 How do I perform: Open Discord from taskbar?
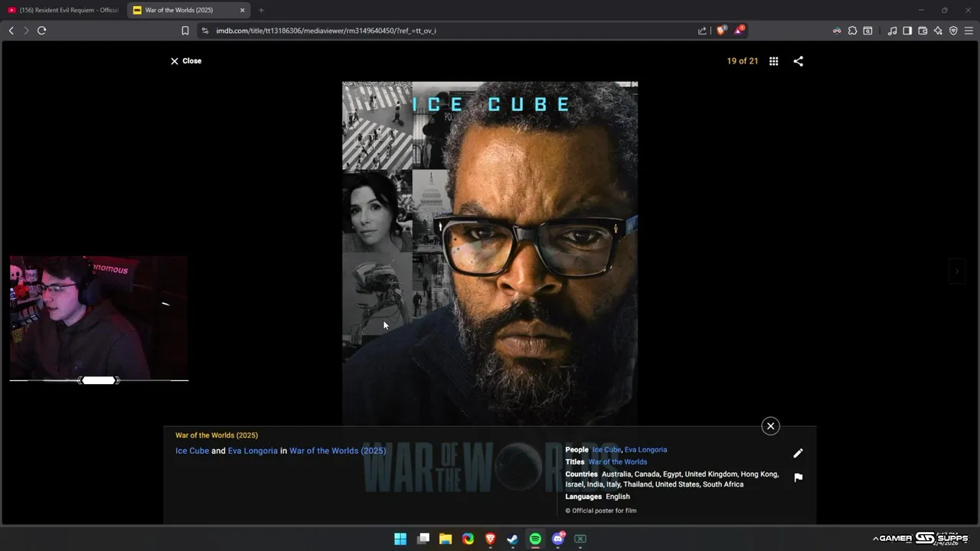pyautogui.click(x=558, y=539)
